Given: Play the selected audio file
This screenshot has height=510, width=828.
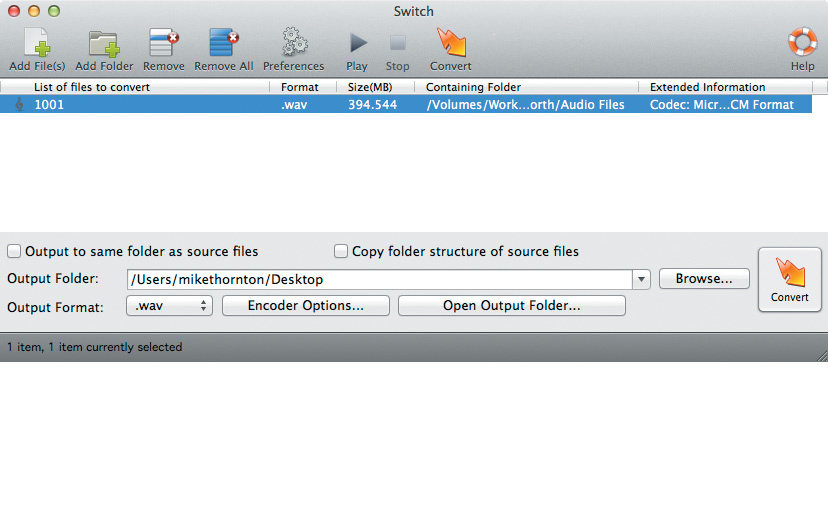Looking at the screenshot, I should point(357,43).
